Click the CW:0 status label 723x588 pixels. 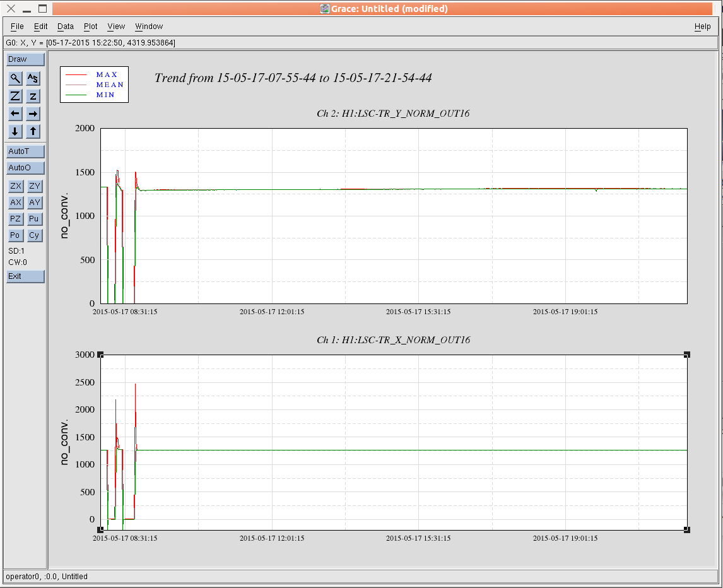tap(18, 262)
